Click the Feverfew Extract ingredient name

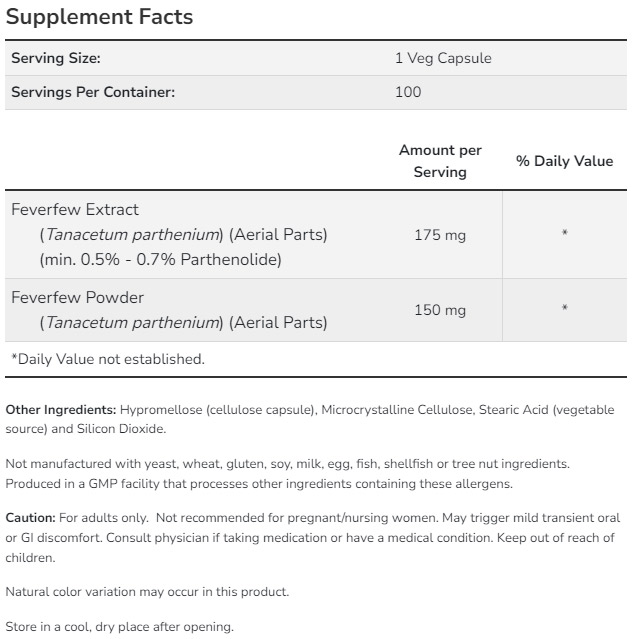pos(75,210)
